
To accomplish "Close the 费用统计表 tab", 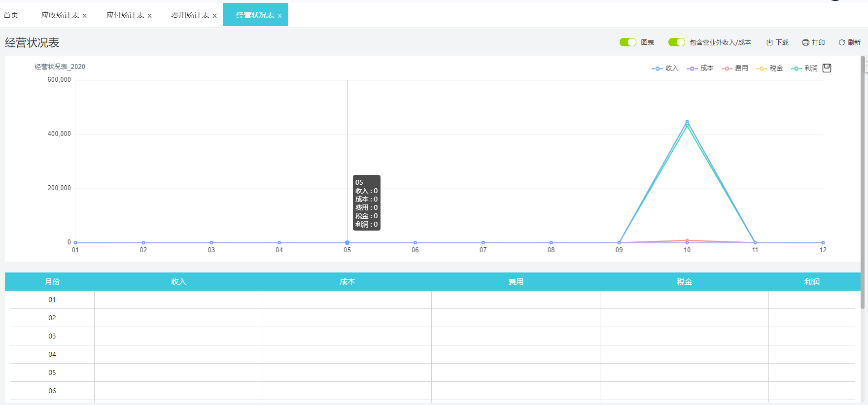I will pos(215,16).
